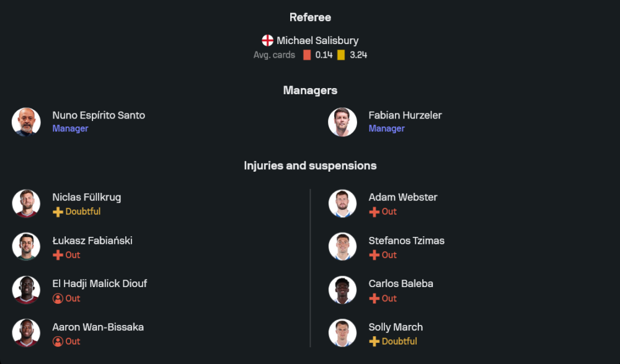
Task: Click the doubtful cross icon under Solly March
Action: coord(374,342)
